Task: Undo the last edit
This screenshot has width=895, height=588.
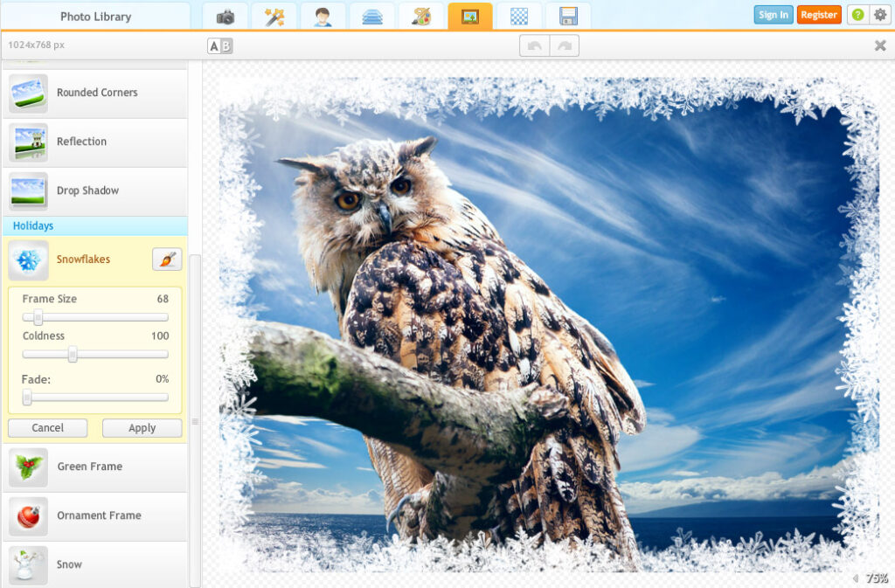Action: (x=533, y=45)
